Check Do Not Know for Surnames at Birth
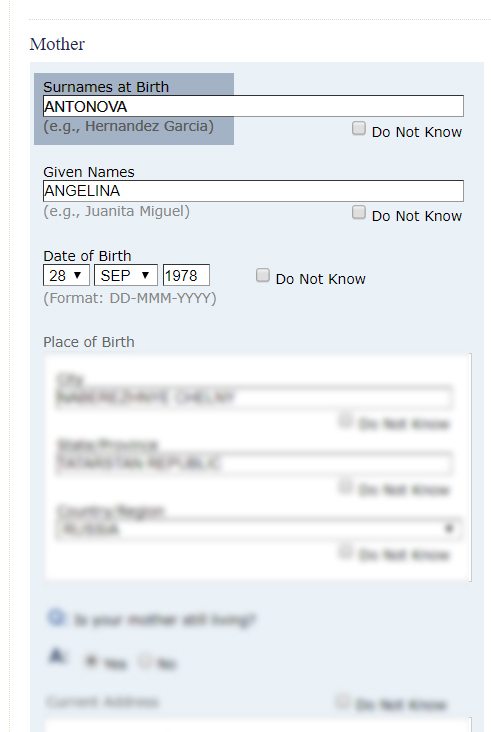Viewport: 491px width, 732px height. point(358,128)
